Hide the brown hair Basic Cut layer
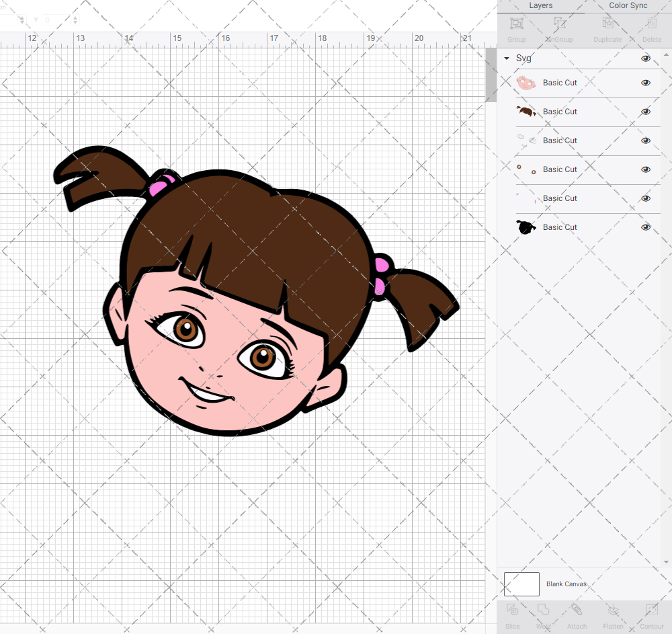 click(x=646, y=112)
